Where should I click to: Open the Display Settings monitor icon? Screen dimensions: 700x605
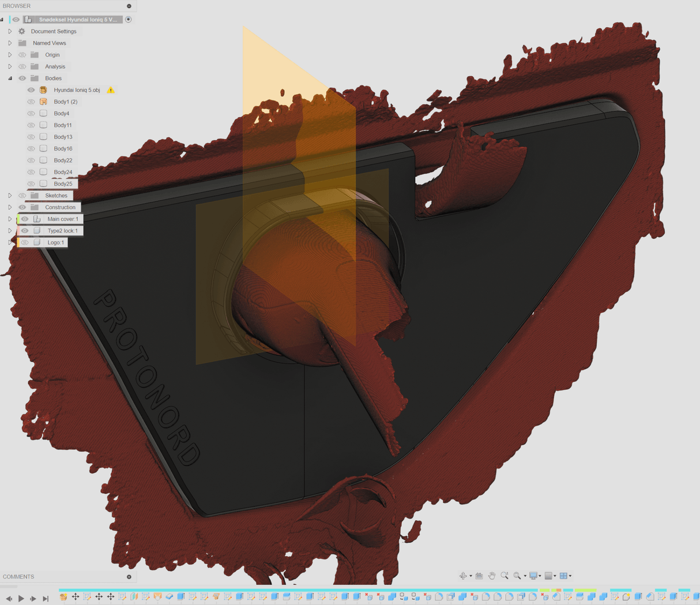tap(533, 576)
